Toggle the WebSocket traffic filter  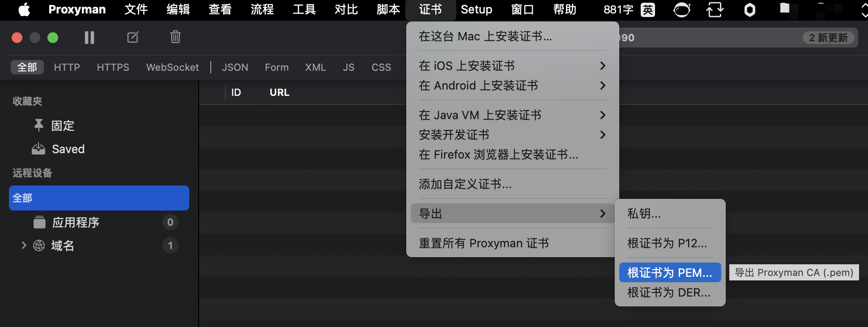(172, 67)
